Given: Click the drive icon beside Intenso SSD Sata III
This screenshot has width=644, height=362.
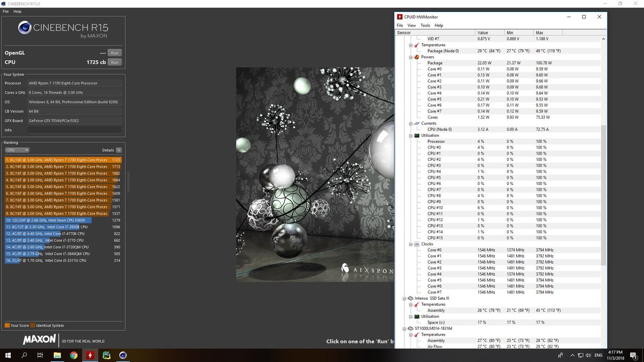Looking at the screenshot, I should (x=411, y=298).
